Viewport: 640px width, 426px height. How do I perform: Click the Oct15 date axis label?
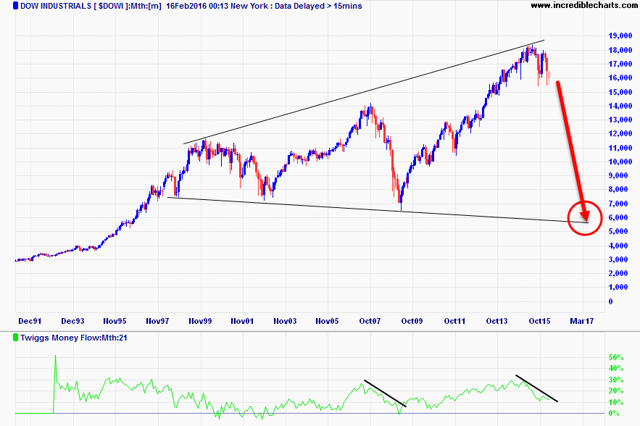pyautogui.click(x=540, y=321)
